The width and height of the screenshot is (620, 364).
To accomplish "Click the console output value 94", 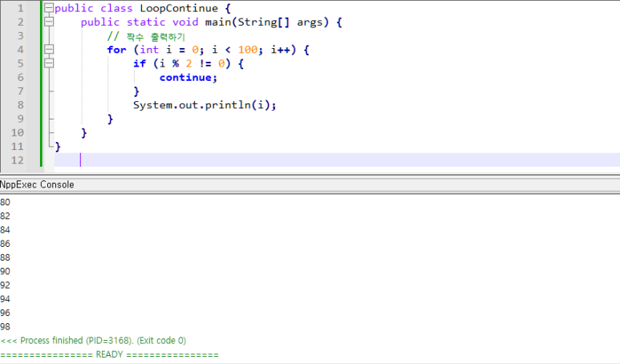I will tap(5, 299).
